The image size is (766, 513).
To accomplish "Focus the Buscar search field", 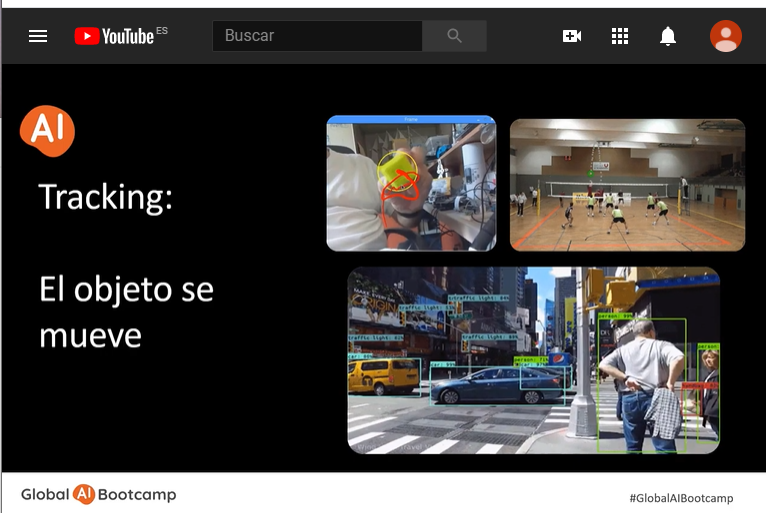I will point(318,36).
